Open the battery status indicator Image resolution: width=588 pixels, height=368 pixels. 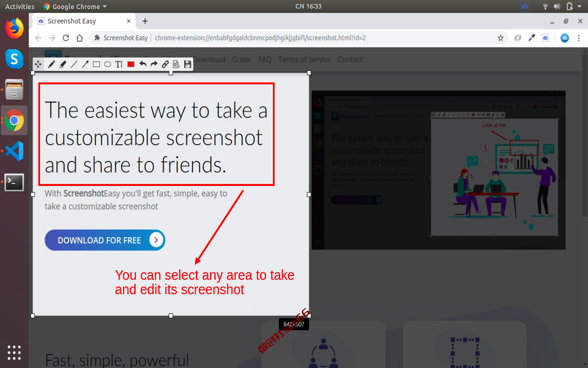pos(570,6)
